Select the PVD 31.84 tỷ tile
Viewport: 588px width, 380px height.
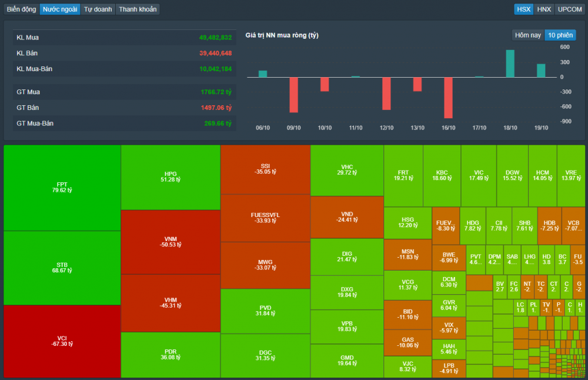[266, 311]
